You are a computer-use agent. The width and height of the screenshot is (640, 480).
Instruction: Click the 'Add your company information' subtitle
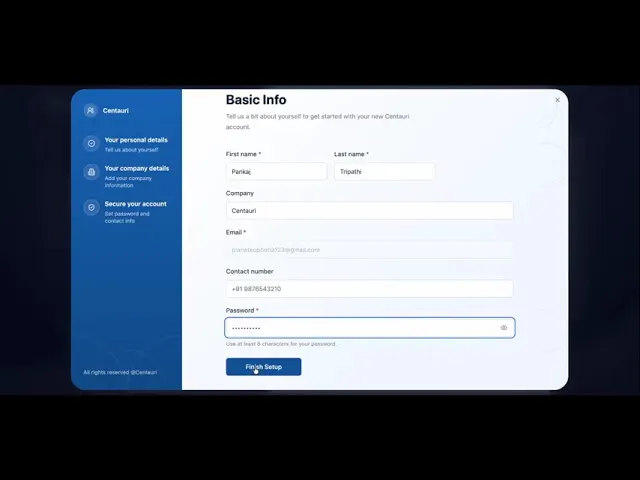pos(128,182)
